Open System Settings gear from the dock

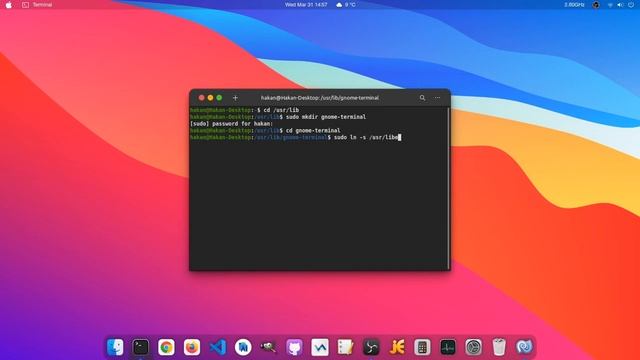click(x=473, y=347)
